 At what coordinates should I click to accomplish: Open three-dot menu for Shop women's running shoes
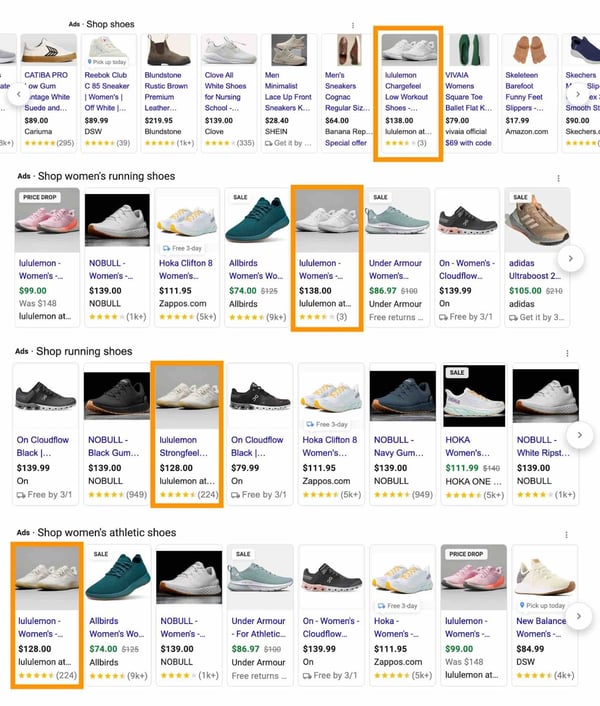pyautogui.click(x=558, y=178)
